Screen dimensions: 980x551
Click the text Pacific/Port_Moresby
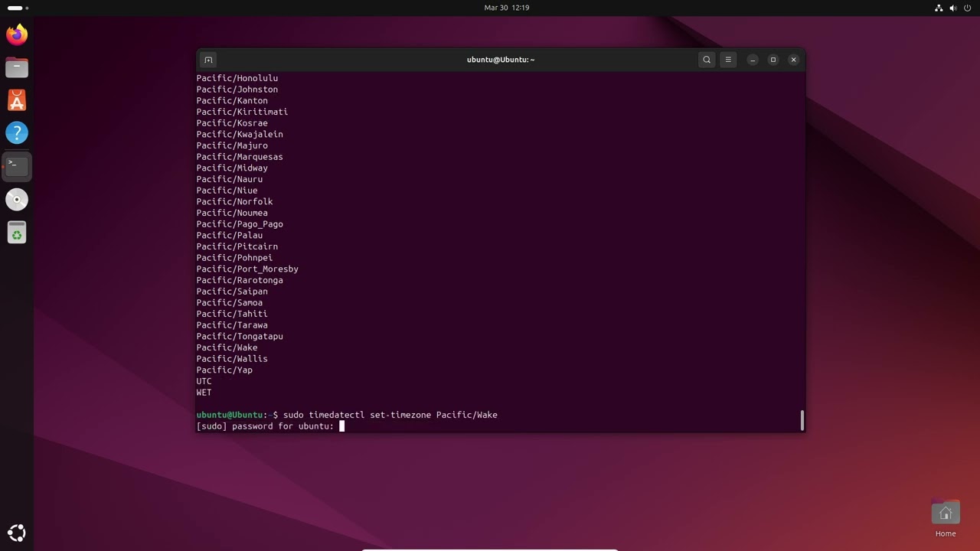[x=247, y=269]
